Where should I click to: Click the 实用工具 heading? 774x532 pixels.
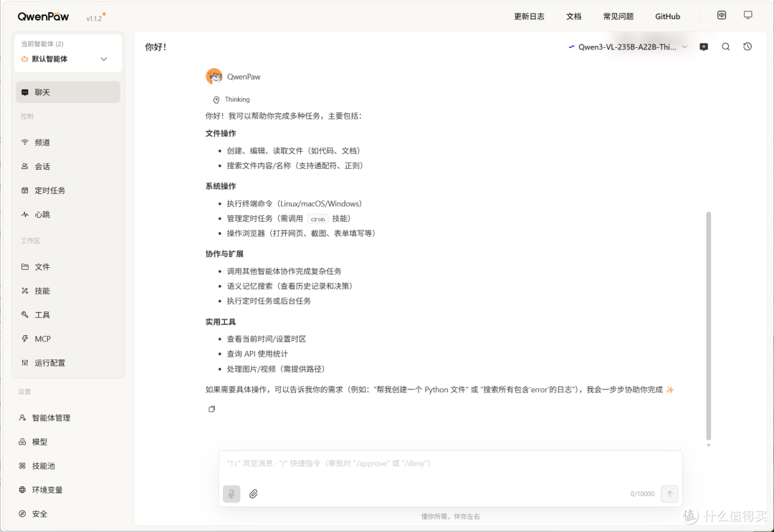pos(221,322)
